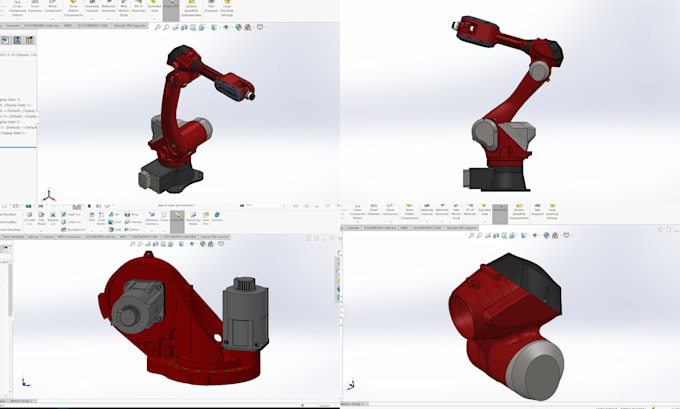Click Linear Pattern in base part window
Screen dimensions: 680x409
point(101,218)
